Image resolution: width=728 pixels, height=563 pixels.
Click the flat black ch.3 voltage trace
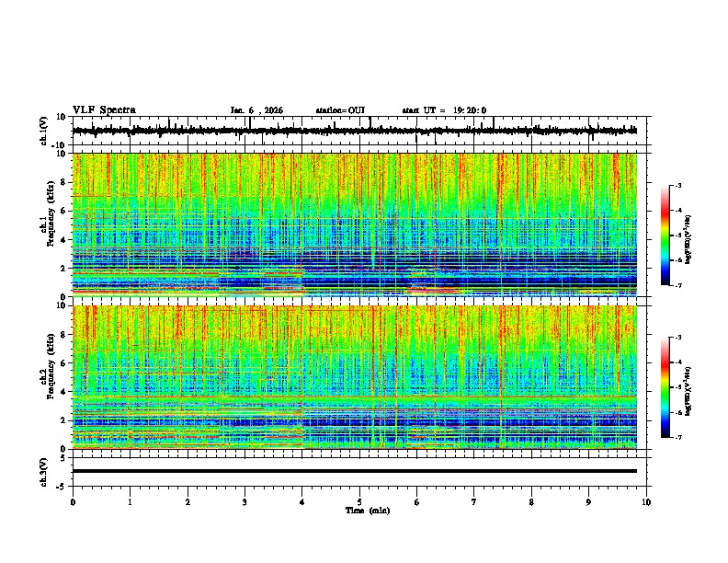pyautogui.click(x=354, y=471)
